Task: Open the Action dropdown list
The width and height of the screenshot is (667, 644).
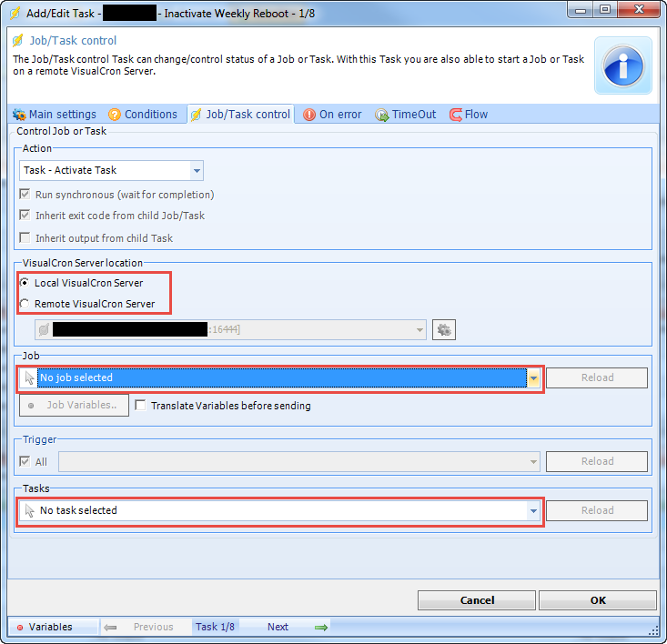Action: (197, 170)
